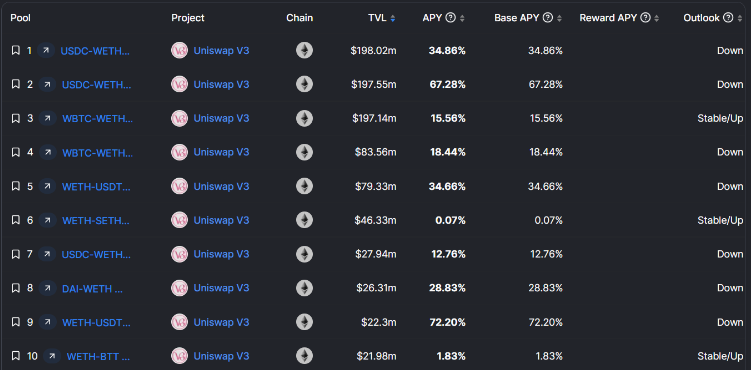Open the WBTC-WETH pool link in row 4
Screen dimensions: 752x370
98,153
